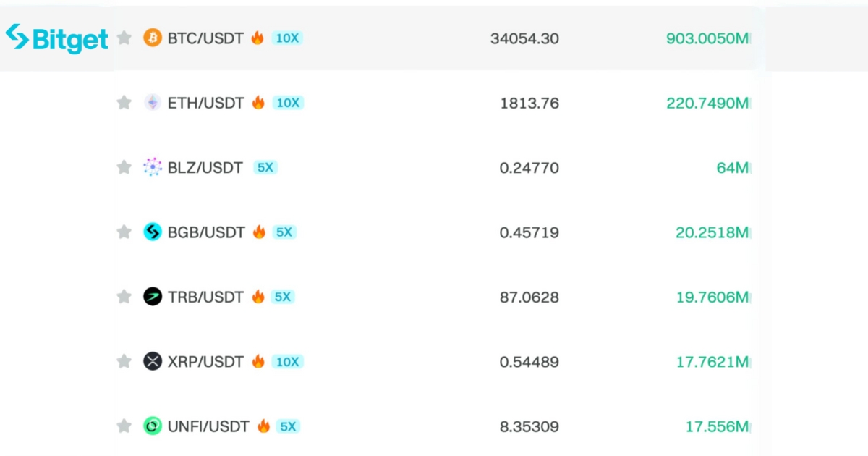Click the Ethereum coin icon

(x=153, y=103)
